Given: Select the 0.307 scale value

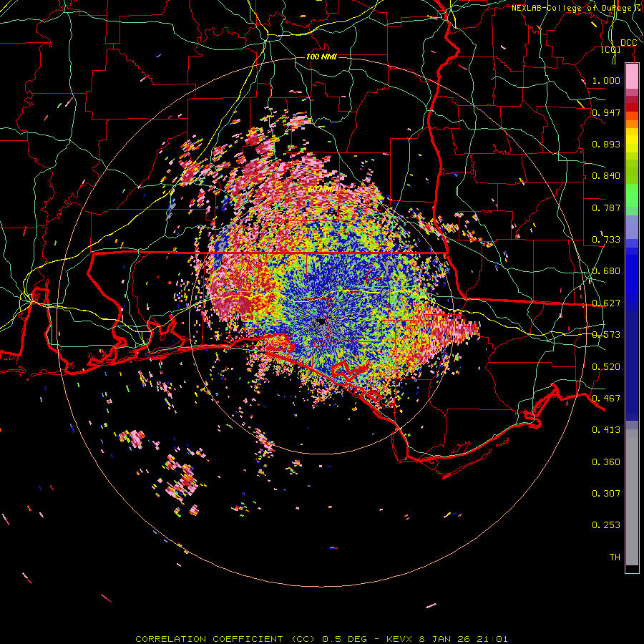Looking at the screenshot, I should tap(606, 494).
